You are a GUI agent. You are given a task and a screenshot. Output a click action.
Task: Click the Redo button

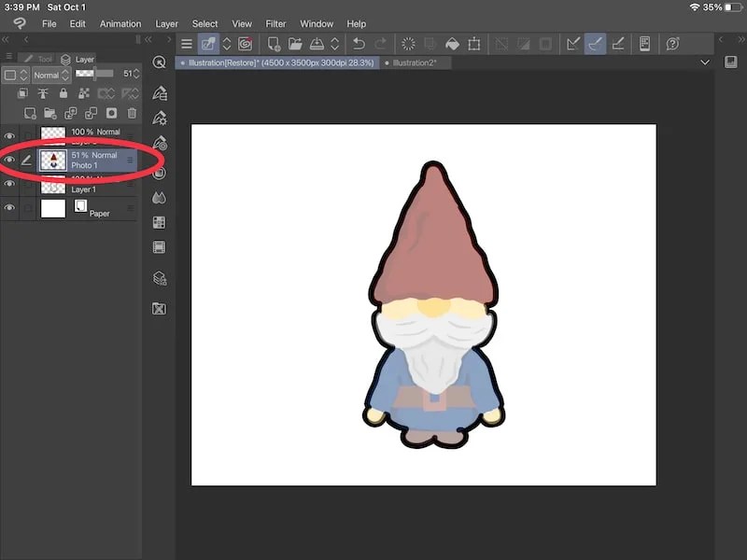[381, 44]
